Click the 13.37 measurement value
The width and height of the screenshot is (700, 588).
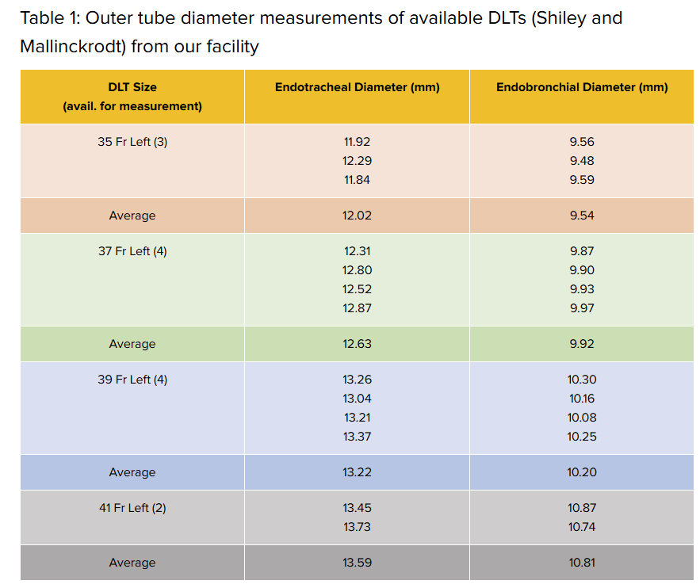pyautogui.click(x=357, y=437)
